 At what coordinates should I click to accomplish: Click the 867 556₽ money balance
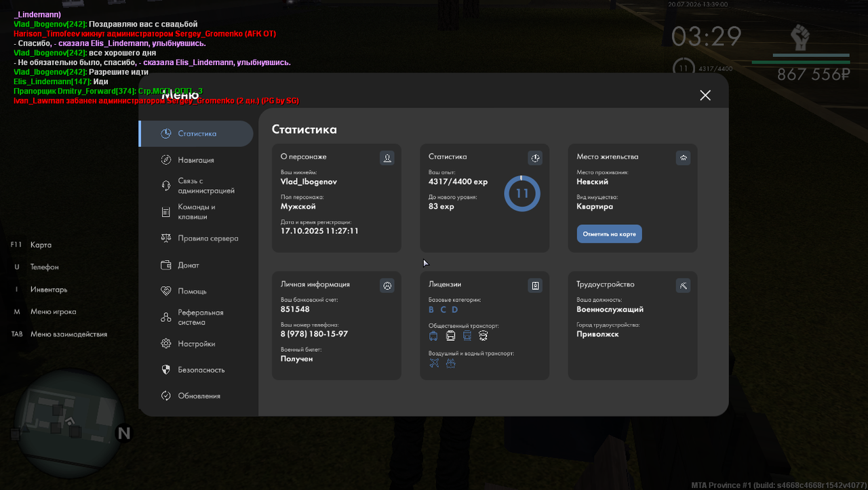tap(814, 75)
